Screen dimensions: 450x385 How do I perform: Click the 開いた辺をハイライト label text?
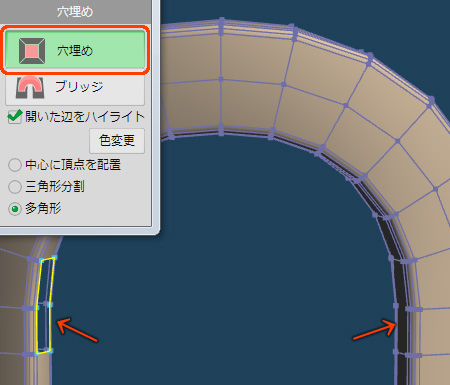[x=85, y=117]
